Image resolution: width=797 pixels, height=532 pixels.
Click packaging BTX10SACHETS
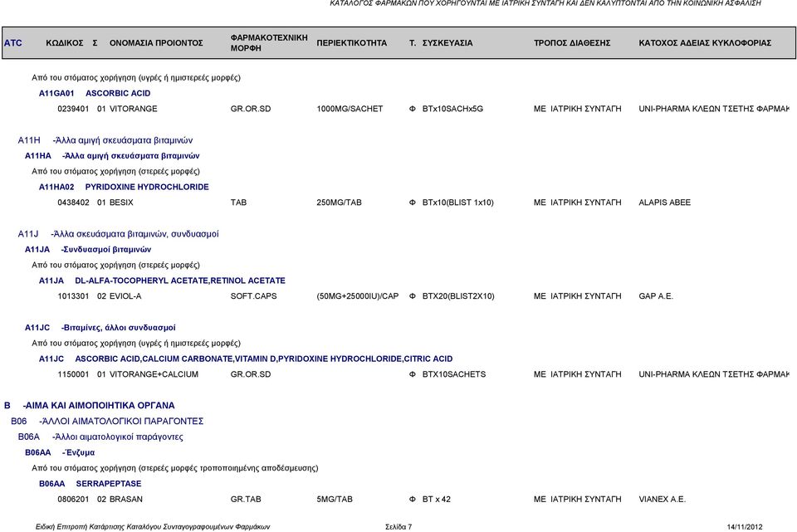[x=454, y=374]
